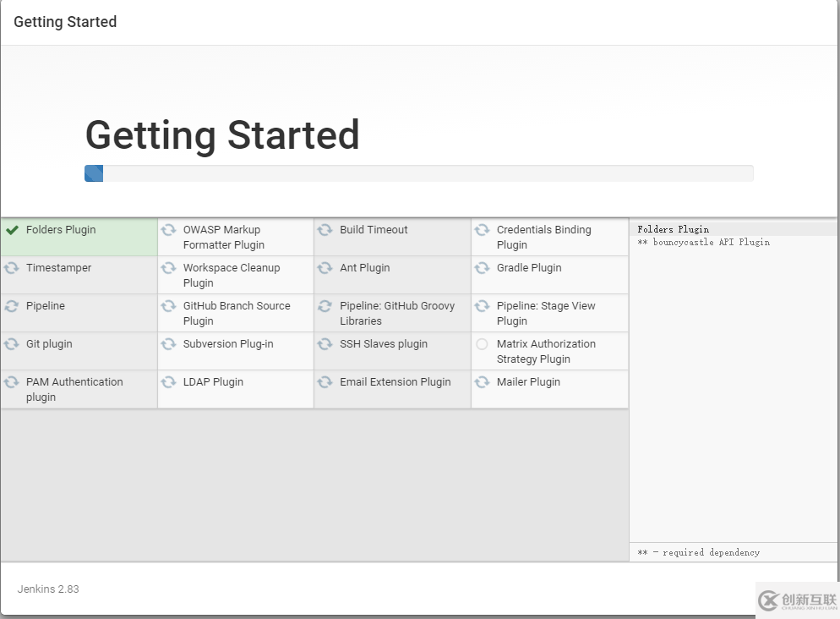Click the SSH Slaves plugin sync icon
This screenshot has width=840, height=619.
click(325, 344)
